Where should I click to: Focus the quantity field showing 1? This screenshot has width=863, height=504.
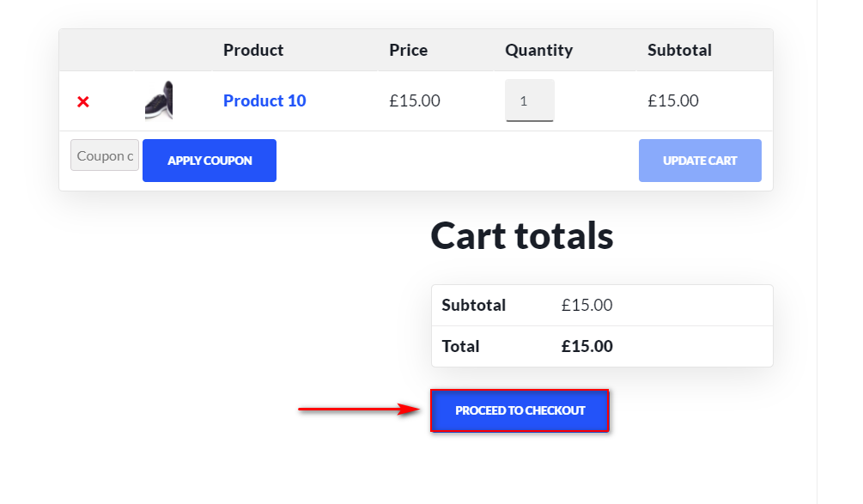pos(530,100)
